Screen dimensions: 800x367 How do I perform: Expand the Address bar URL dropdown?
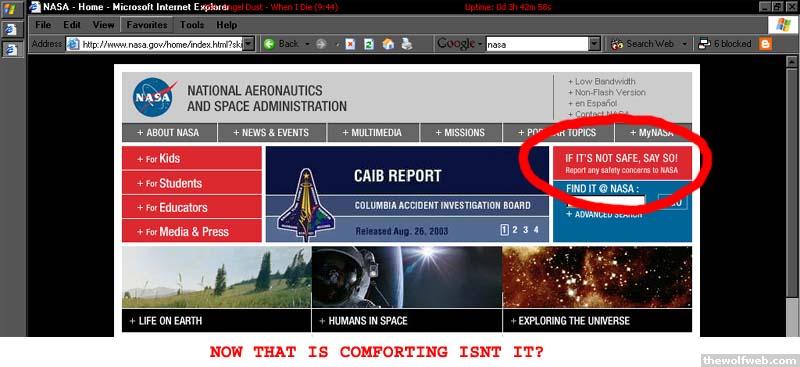point(248,44)
